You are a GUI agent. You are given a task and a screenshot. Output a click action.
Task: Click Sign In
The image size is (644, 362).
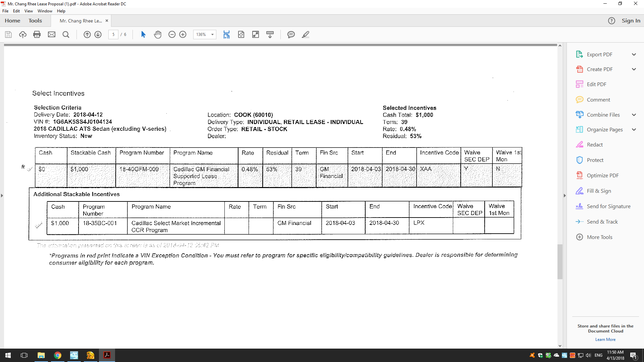[x=631, y=21]
